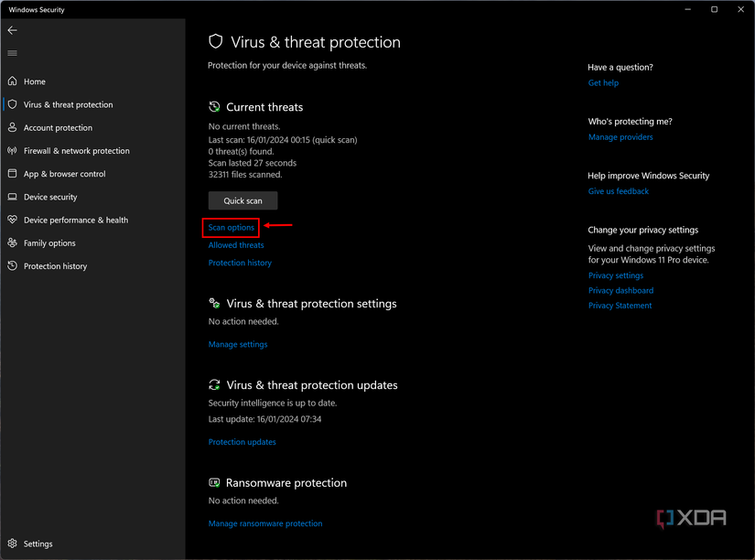The height and width of the screenshot is (560, 755).
Task: Click 'Virus & threat protection settings' heading
Action: click(x=311, y=304)
